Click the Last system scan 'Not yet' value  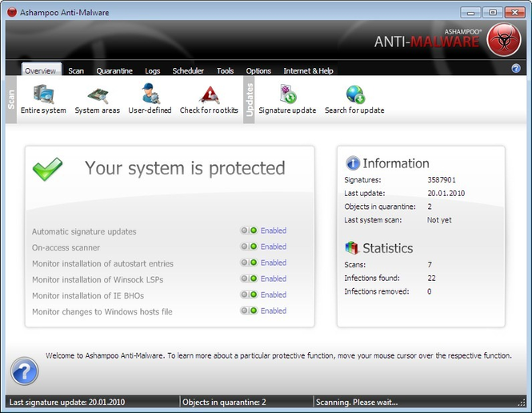click(x=439, y=220)
